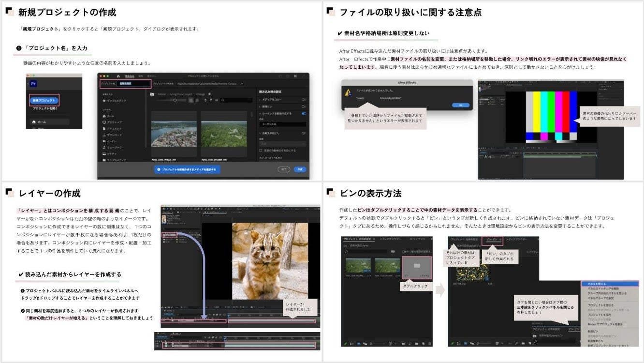
Task: Open ムービー location in sidebar
Action: click(109, 141)
